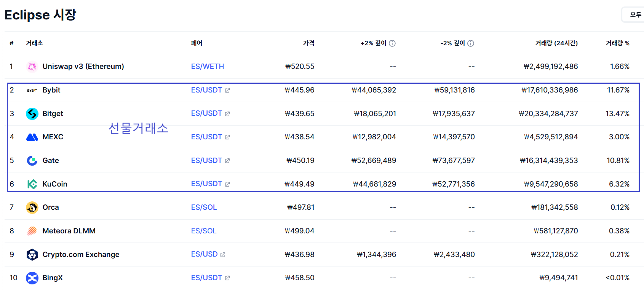The image size is (644, 292).
Task: Open Meteora DLMM ES/SOL pair link
Action: coord(204,231)
